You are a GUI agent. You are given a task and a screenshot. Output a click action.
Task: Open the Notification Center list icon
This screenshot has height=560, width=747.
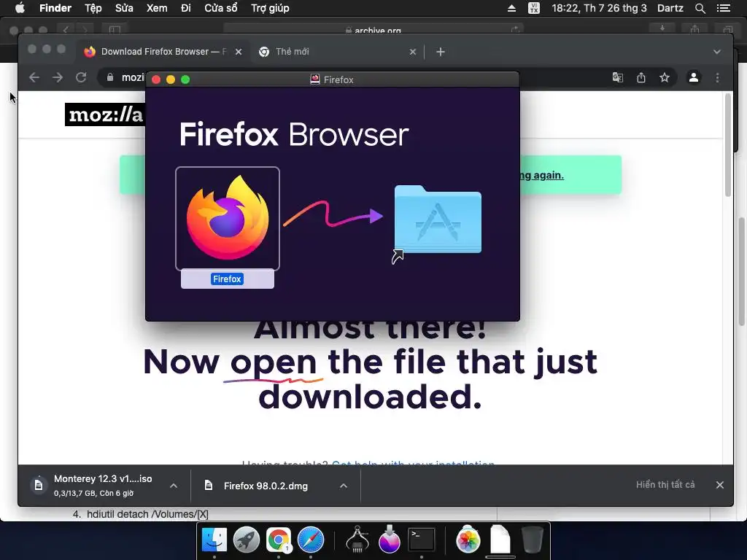point(724,8)
